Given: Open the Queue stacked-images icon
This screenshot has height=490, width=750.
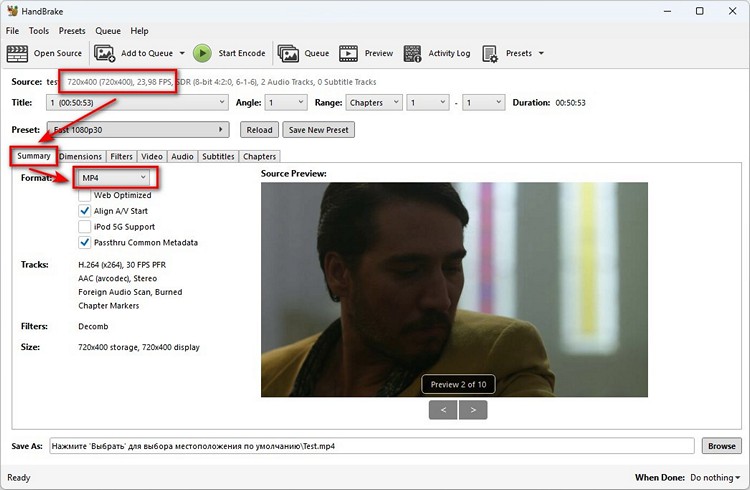Looking at the screenshot, I should tap(288, 53).
